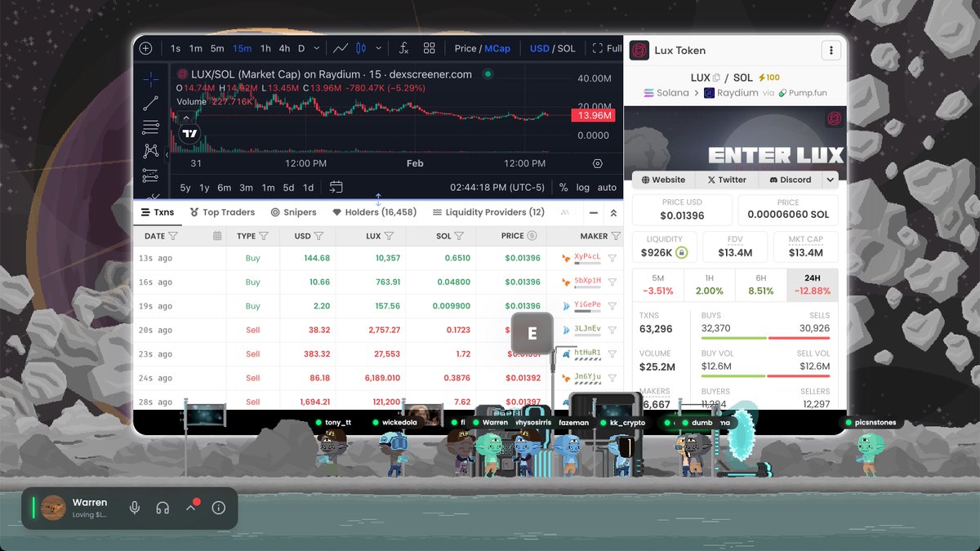Screen dimensions: 980x551
Task: Switch currency display from USD to SOL
Action: pos(564,48)
